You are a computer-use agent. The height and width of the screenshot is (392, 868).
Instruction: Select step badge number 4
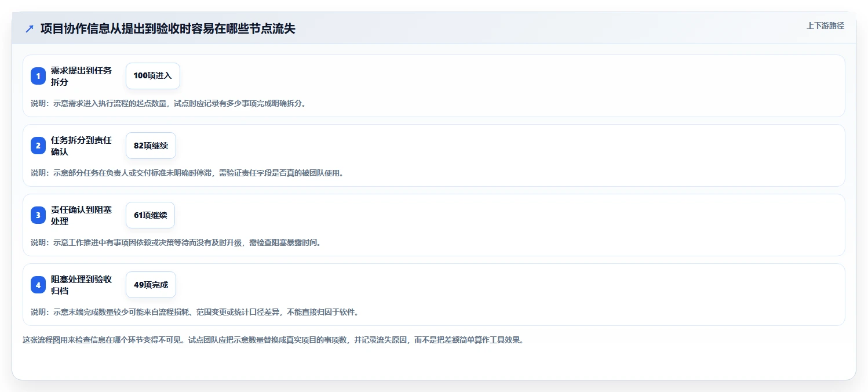pos(38,285)
